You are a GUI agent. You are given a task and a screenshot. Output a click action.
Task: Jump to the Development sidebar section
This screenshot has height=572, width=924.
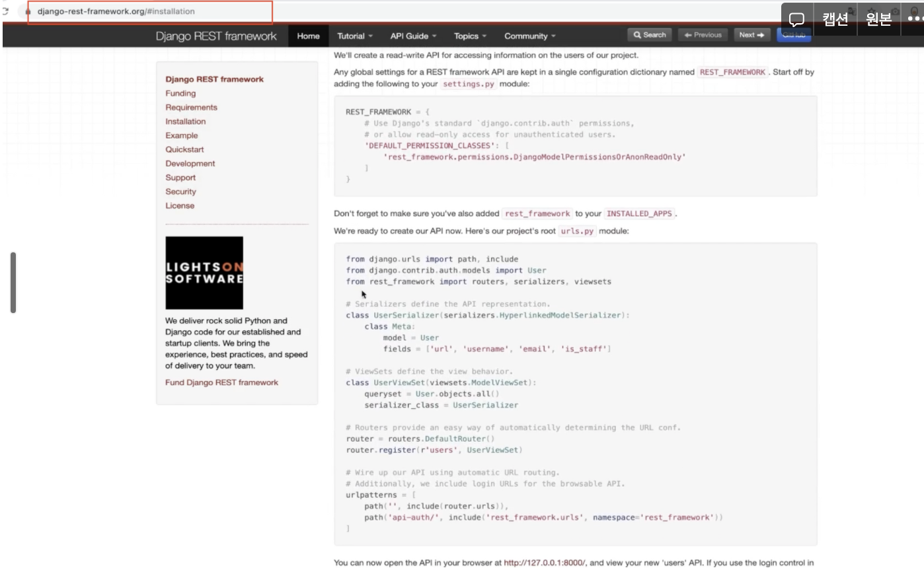point(190,163)
